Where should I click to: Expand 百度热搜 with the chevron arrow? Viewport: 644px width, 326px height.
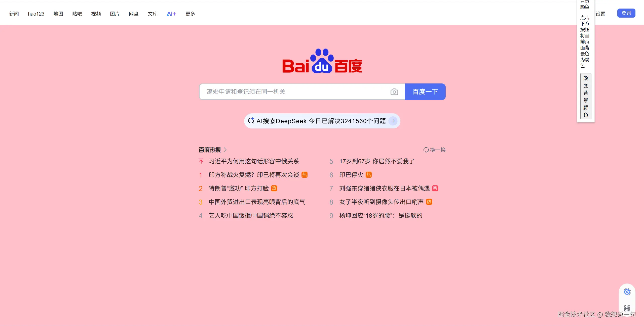click(225, 150)
